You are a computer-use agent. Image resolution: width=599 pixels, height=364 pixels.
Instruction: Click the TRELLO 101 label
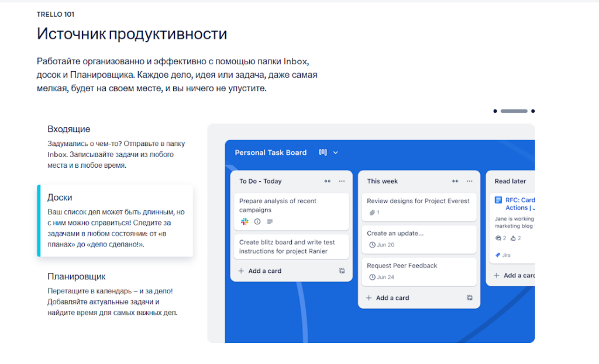56,15
